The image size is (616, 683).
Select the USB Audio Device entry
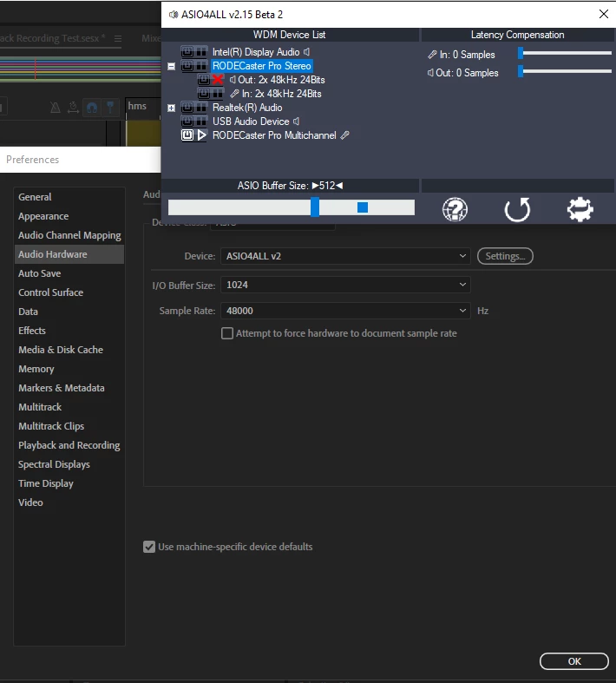pyautogui.click(x=251, y=121)
